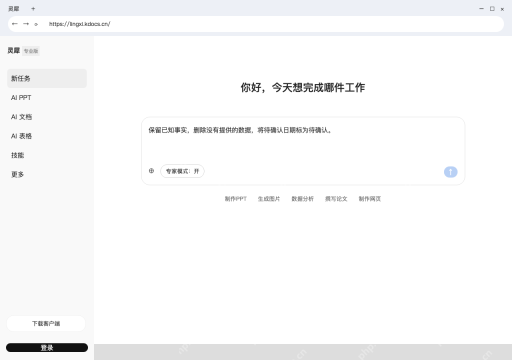Choose the 生成图片 suggestion

click(x=269, y=199)
